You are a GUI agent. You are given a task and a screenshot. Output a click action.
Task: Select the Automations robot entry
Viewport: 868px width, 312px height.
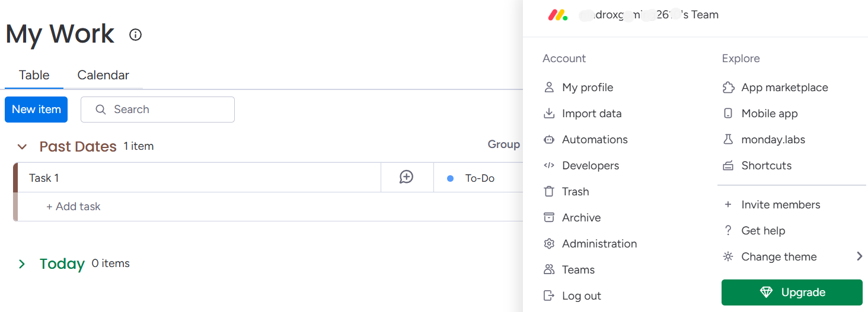coord(585,139)
